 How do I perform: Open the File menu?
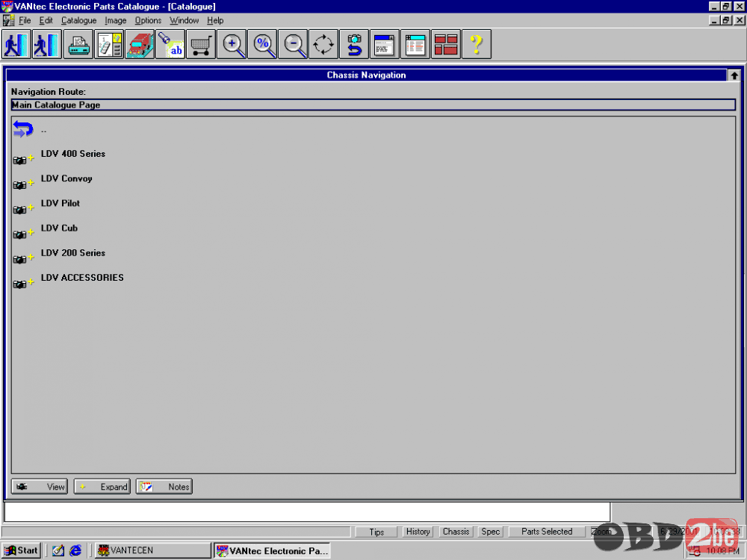(x=25, y=20)
